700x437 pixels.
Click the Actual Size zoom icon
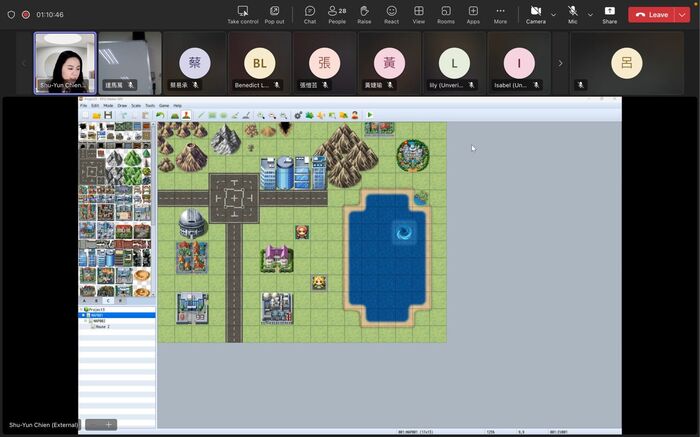[x=283, y=115]
